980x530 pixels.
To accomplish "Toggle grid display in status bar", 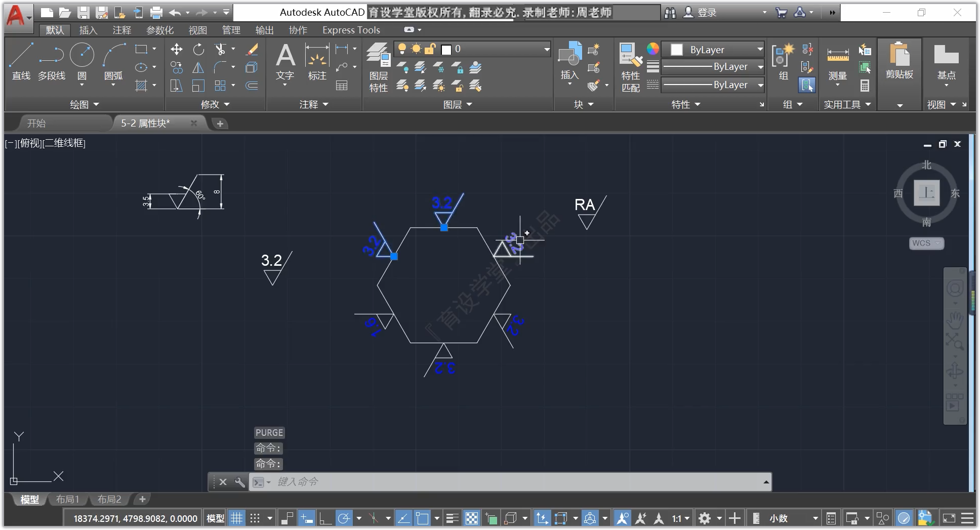I will tap(236, 518).
